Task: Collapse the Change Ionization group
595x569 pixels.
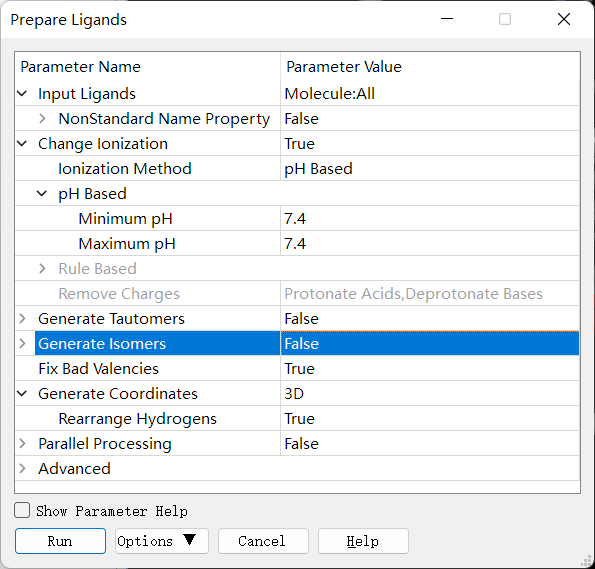Action: (22, 143)
